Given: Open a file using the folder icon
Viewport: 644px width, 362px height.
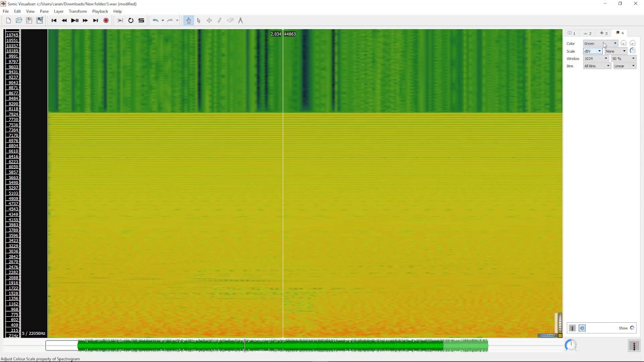Looking at the screenshot, I should click(19, 21).
